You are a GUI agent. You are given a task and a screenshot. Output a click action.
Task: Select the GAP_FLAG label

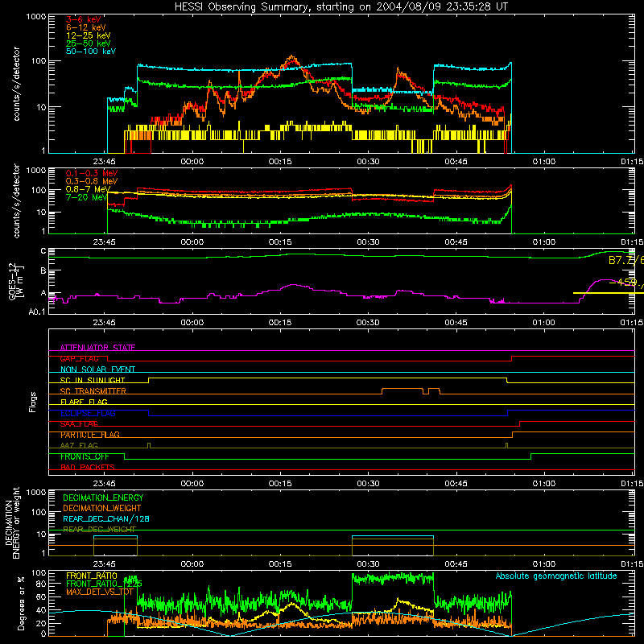click(79, 358)
